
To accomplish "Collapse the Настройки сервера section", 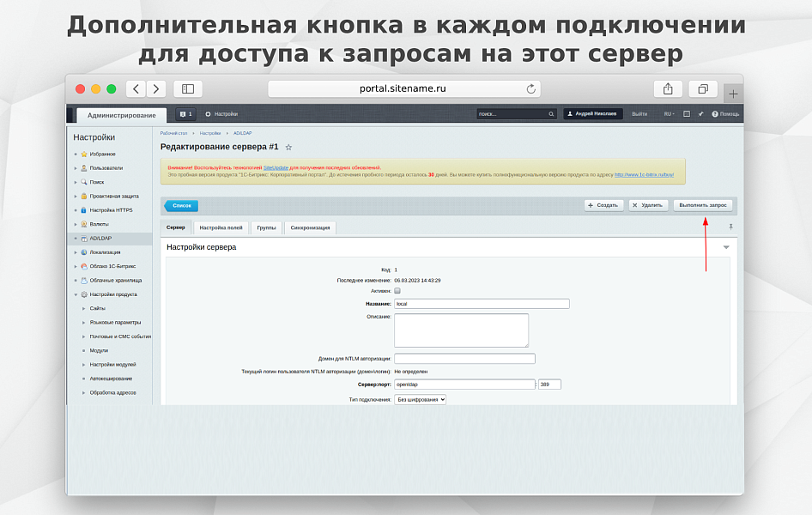I will pyautogui.click(x=726, y=247).
